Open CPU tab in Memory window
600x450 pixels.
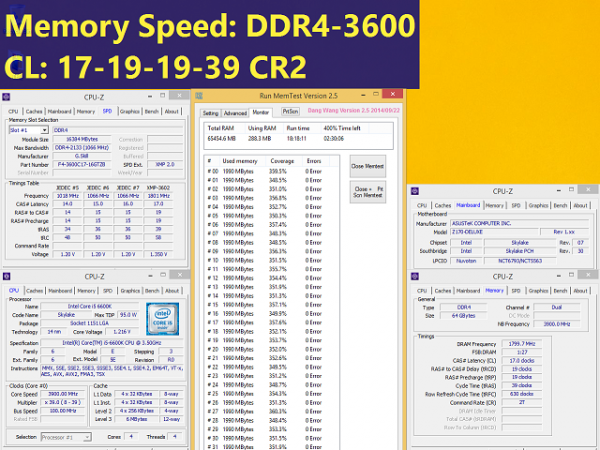422,291
